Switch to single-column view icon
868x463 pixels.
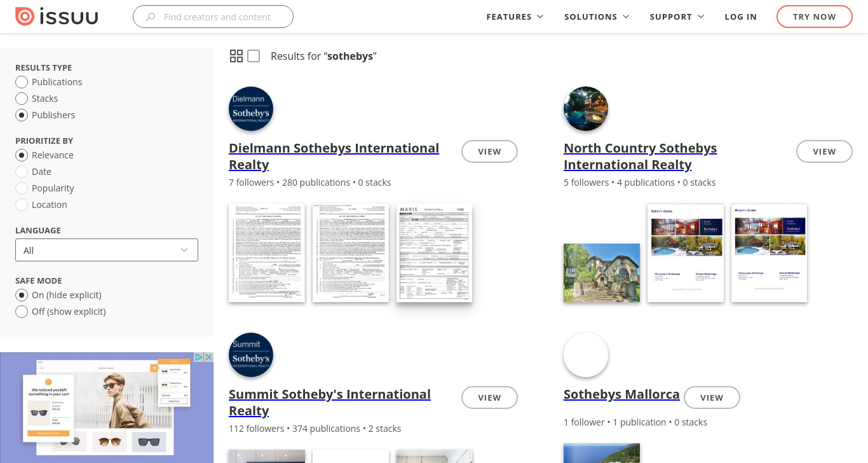[x=254, y=56]
